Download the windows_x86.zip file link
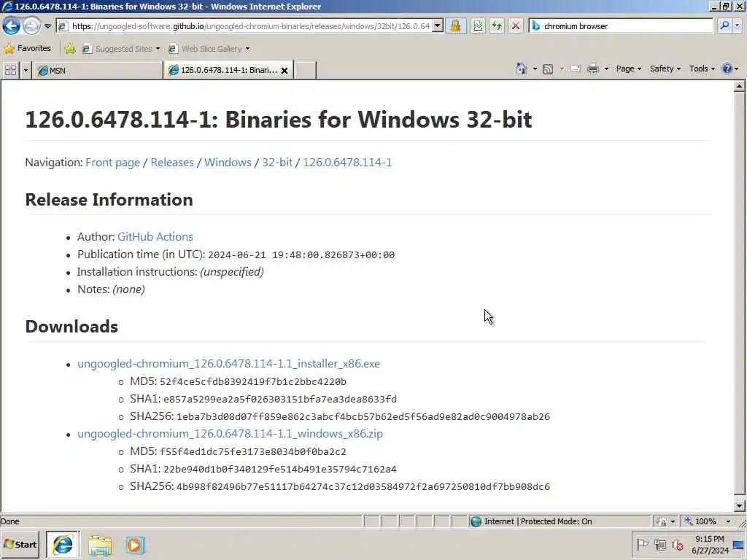This screenshot has width=747, height=560. pos(230,434)
